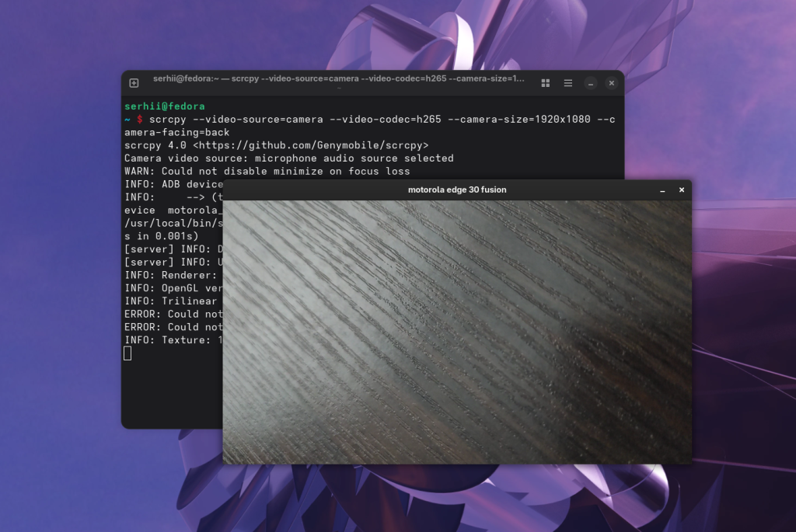796x532 pixels.
Task: Open the terminal hamburger menu
Action: click(568, 82)
